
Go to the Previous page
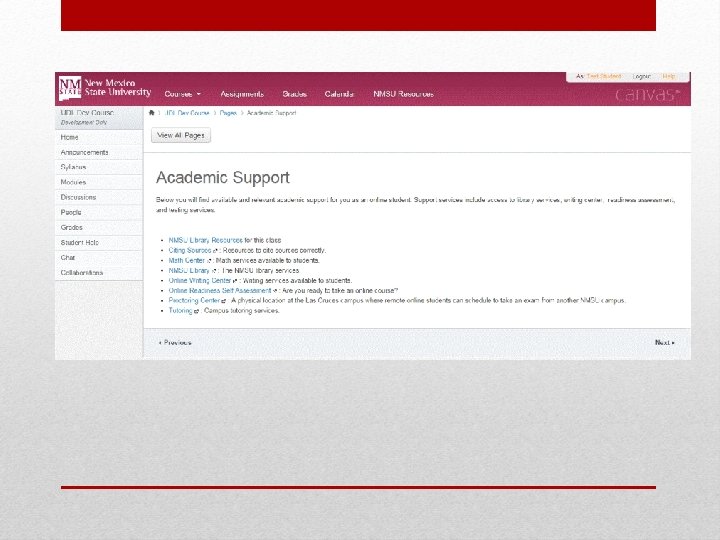(x=175, y=343)
